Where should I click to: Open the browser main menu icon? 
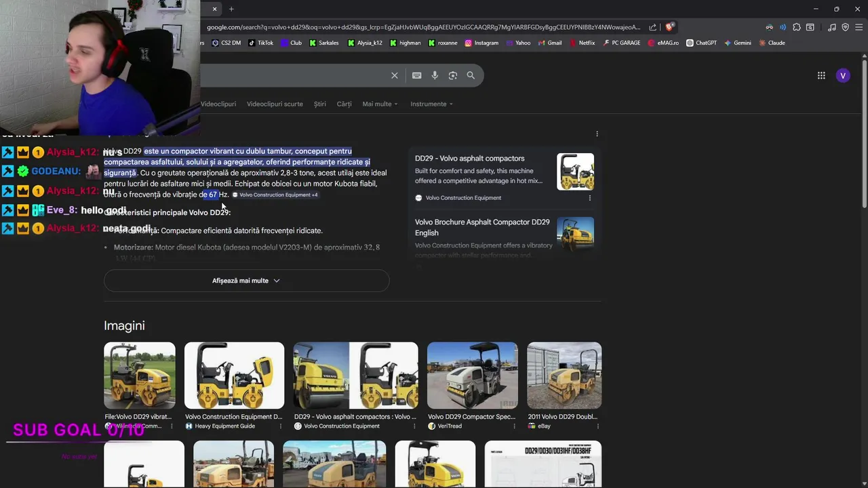pos(858,27)
